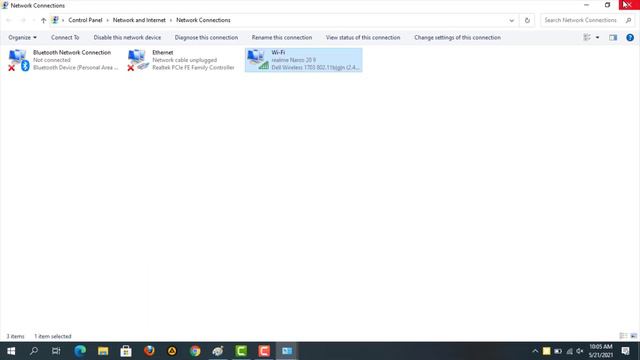
Task: Click the '3 items' status text
Action: coord(16,336)
